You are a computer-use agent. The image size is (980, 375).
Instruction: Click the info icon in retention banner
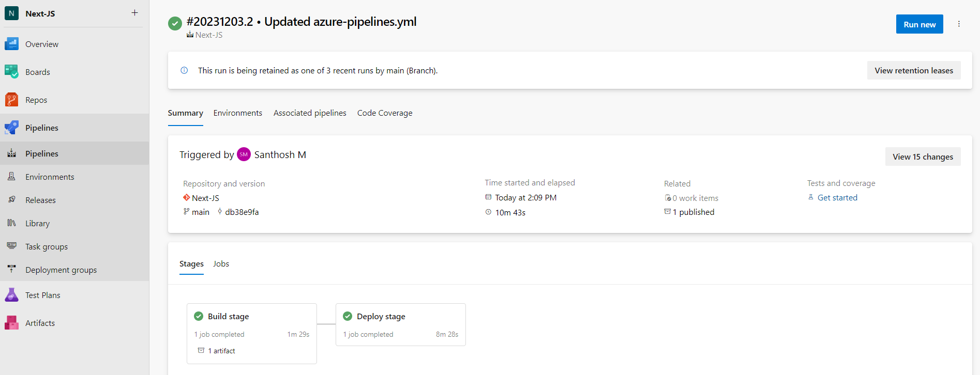tap(184, 70)
